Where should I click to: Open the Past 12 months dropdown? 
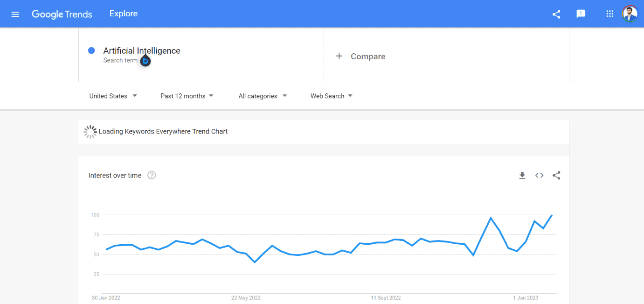187,96
